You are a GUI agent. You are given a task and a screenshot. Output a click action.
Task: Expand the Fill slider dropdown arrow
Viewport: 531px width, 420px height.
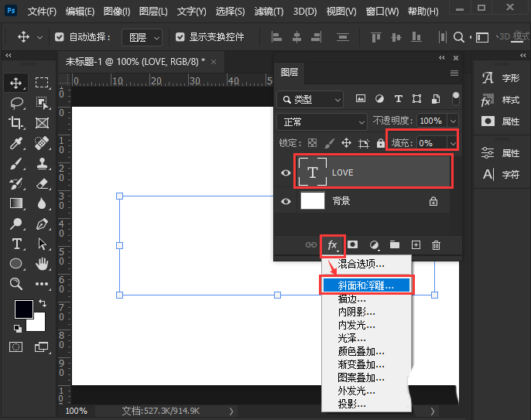453,144
